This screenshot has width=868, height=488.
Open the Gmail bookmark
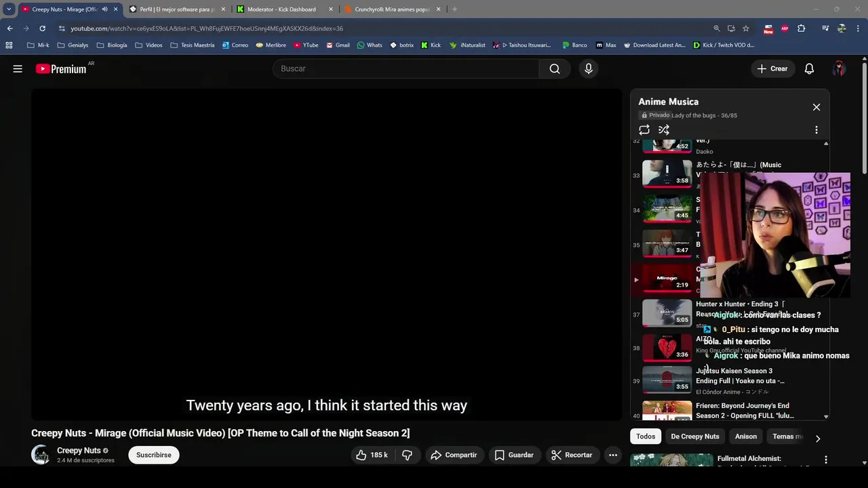338,45
